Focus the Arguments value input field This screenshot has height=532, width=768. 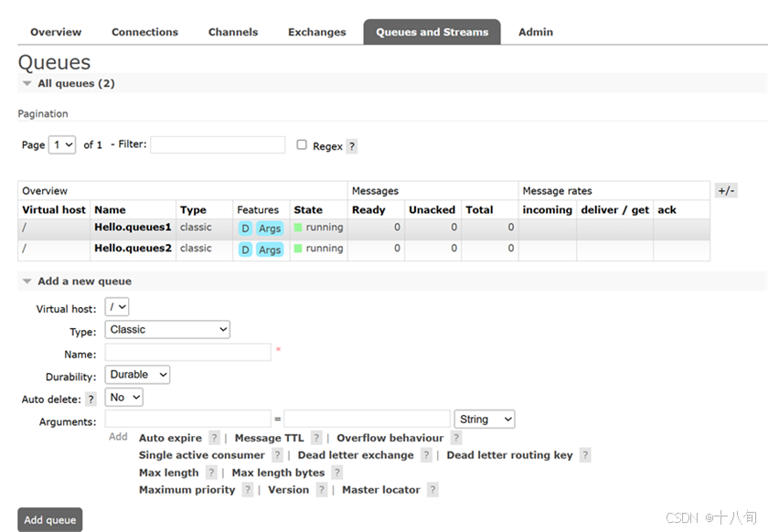click(367, 420)
